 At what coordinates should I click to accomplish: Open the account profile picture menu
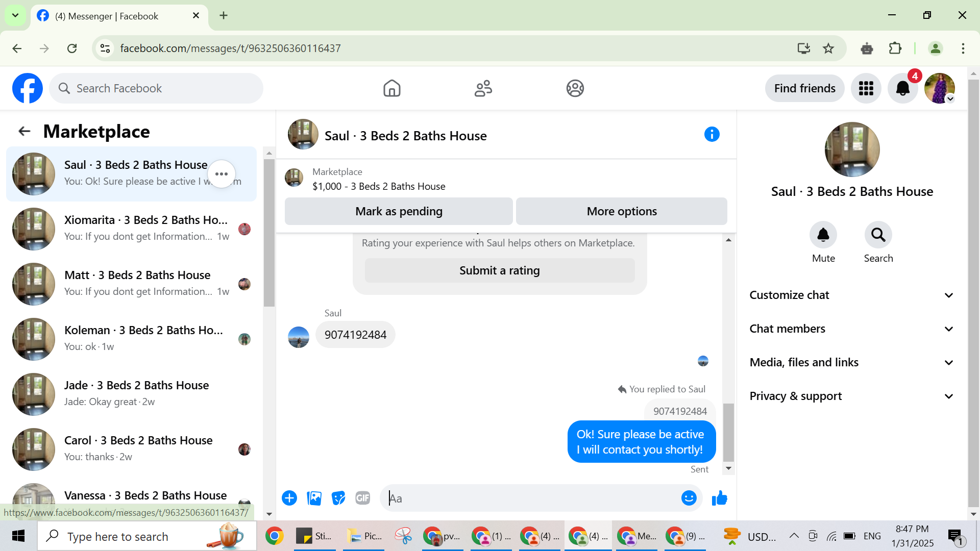[x=940, y=88]
